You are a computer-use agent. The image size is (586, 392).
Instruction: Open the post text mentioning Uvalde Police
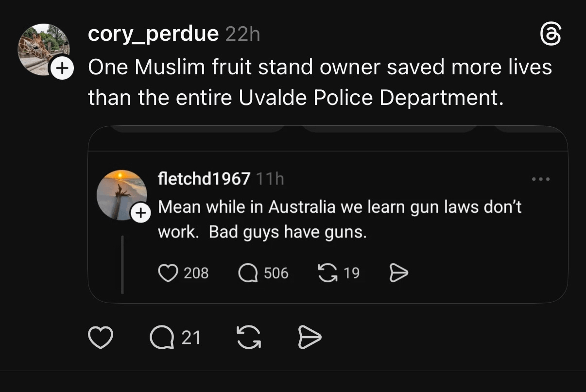[320, 83]
